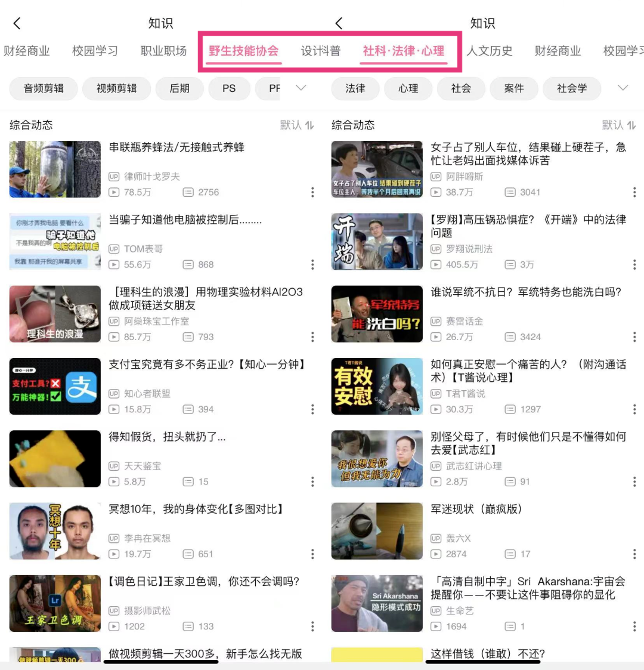Screen dimensions: 644x670
Task: Open 王家卫色调 video thumbnail
Action: point(55,603)
